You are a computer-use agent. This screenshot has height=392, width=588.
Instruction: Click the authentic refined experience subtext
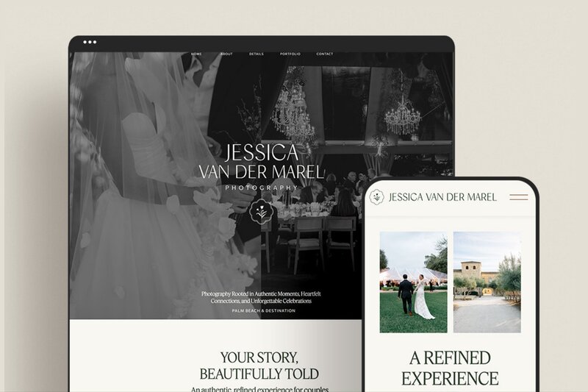pyautogui.click(x=259, y=388)
